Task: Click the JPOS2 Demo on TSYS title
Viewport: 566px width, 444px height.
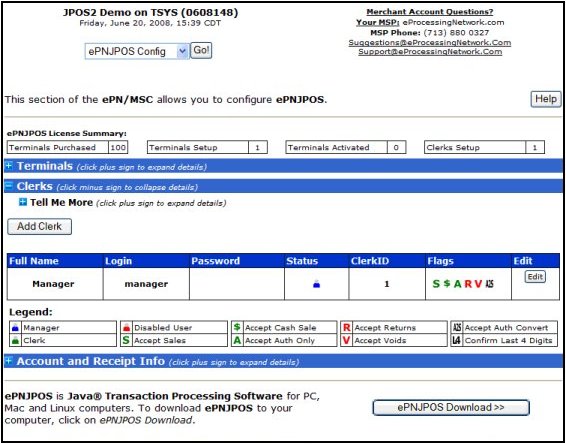Action: pyautogui.click(x=151, y=12)
